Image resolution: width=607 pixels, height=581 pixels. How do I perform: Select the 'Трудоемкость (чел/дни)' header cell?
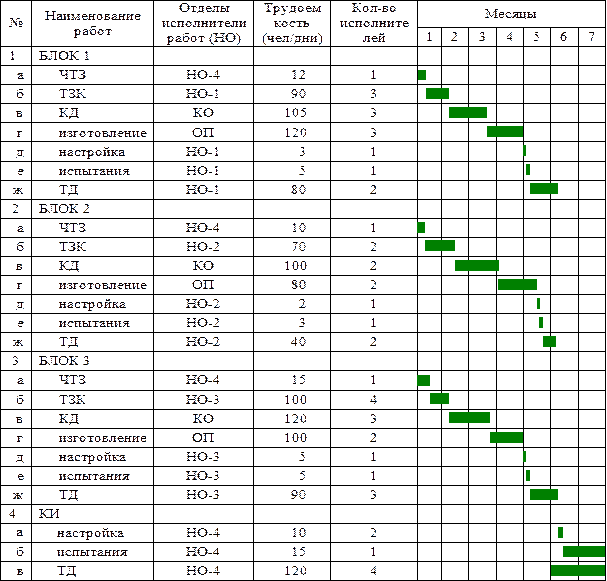(x=292, y=23)
